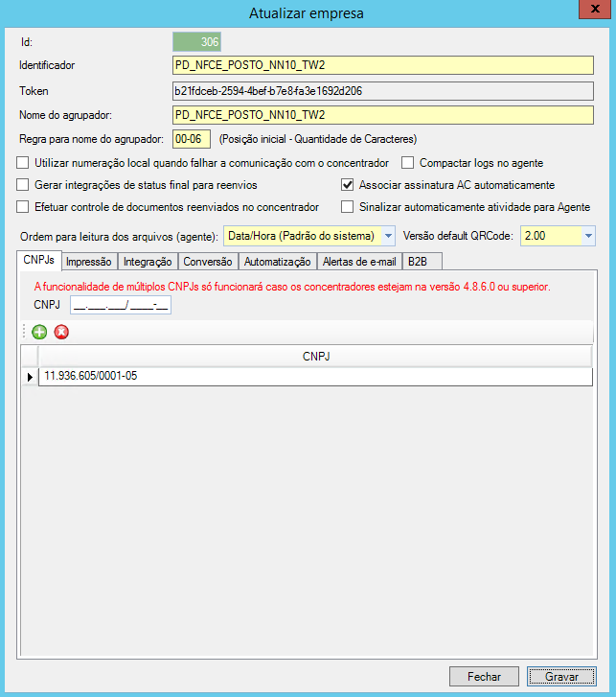
Task: Select the B2B tab
Action: pos(418,262)
